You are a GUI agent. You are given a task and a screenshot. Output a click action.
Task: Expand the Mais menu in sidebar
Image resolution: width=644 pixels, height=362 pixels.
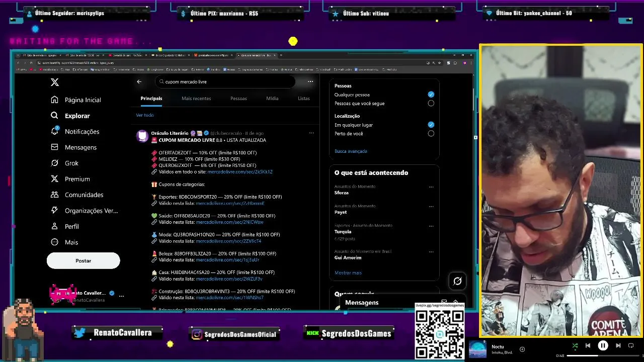coord(64,242)
